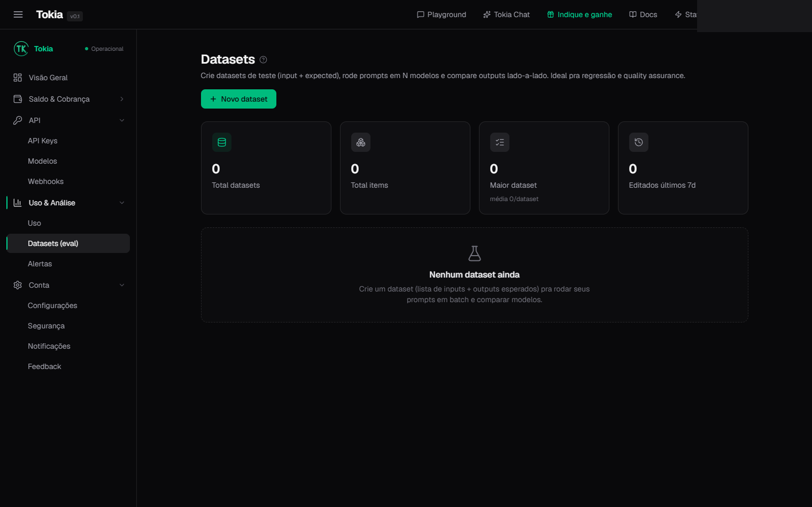Click the Editados últimos 7d history icon
This screenshot has width=812, height=507.
point(639,142)
